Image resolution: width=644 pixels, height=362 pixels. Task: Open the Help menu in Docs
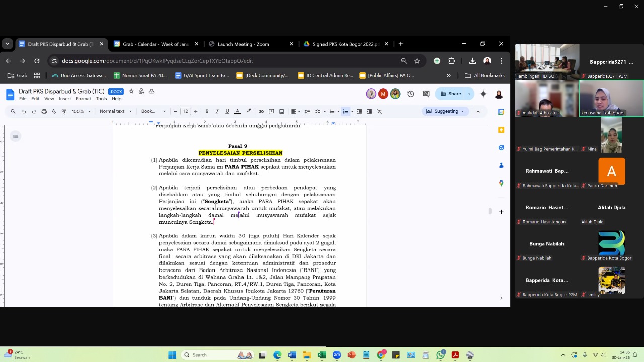pos(116,99)
